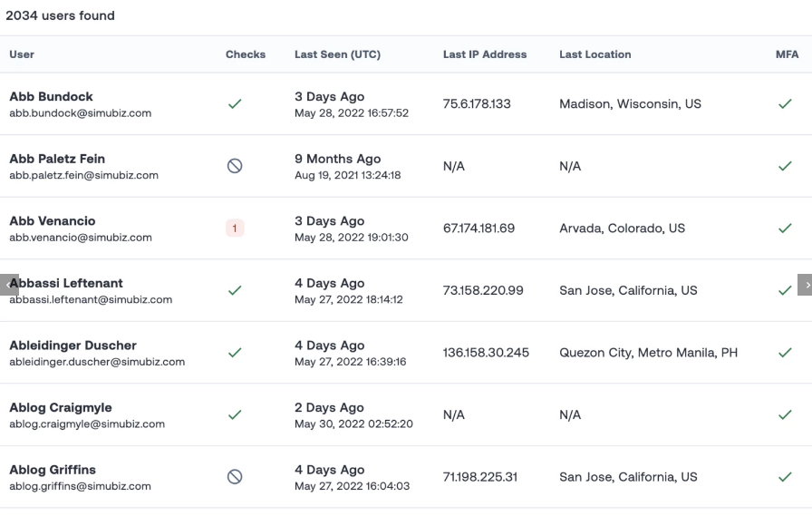Open Abb Paletz Fein's user record

(57, 159)
